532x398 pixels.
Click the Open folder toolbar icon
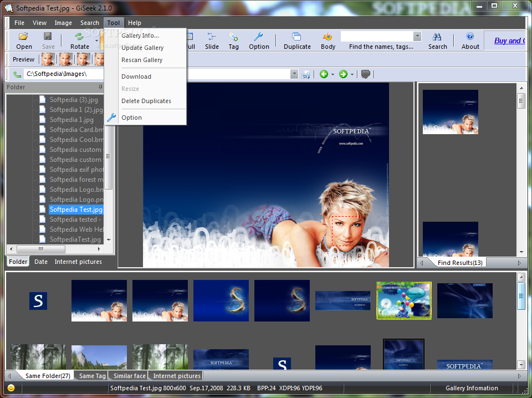(23, 37)
